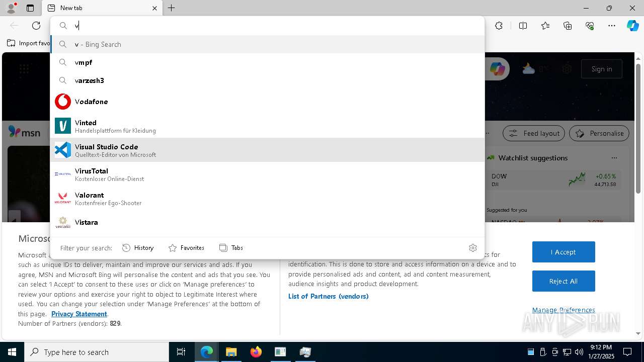This screenshot has width=644, height=362.
Task: Filter search by Favorites
Action: pyautogui.click(x=186, y=248)
